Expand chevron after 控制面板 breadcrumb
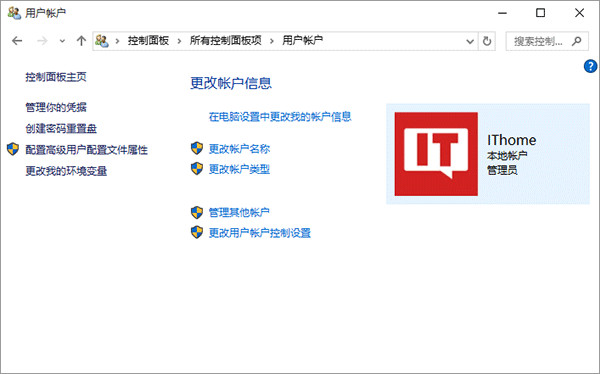This screenshot has height=374, width=600. pyautogui.click(x=179, y=41)
